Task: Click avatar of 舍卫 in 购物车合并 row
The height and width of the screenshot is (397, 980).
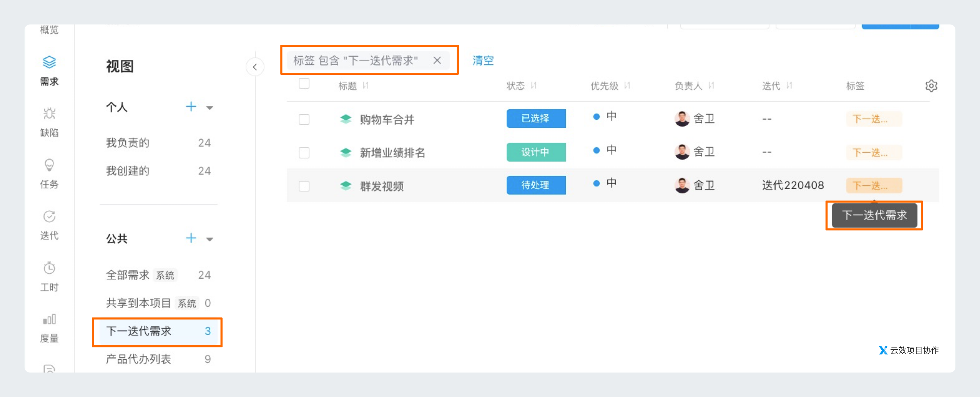Action: point(682,119)
